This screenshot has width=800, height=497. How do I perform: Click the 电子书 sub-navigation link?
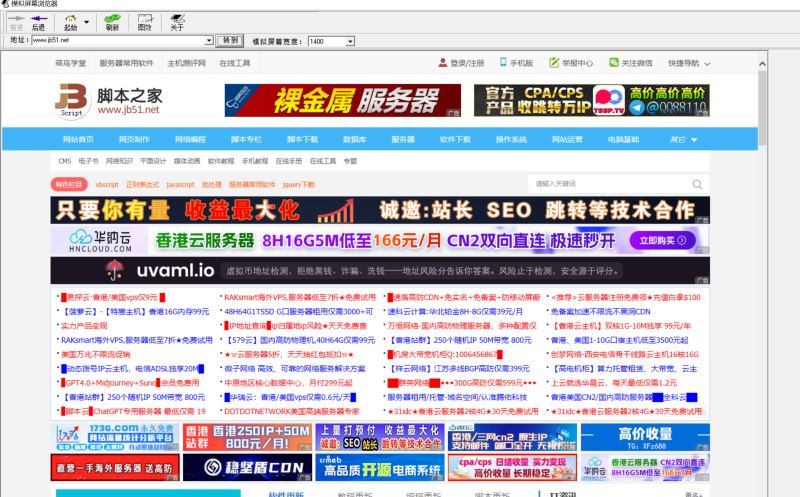[88, 161]
